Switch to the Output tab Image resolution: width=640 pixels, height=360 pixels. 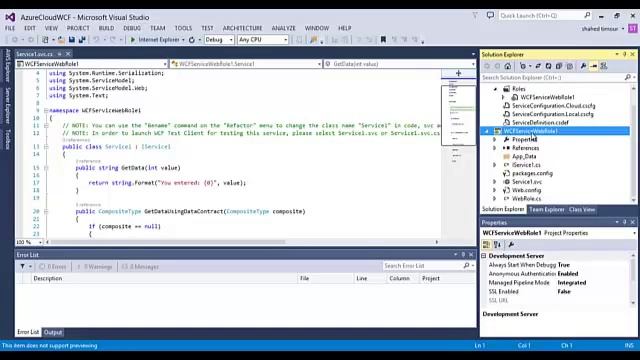point(53,332)
